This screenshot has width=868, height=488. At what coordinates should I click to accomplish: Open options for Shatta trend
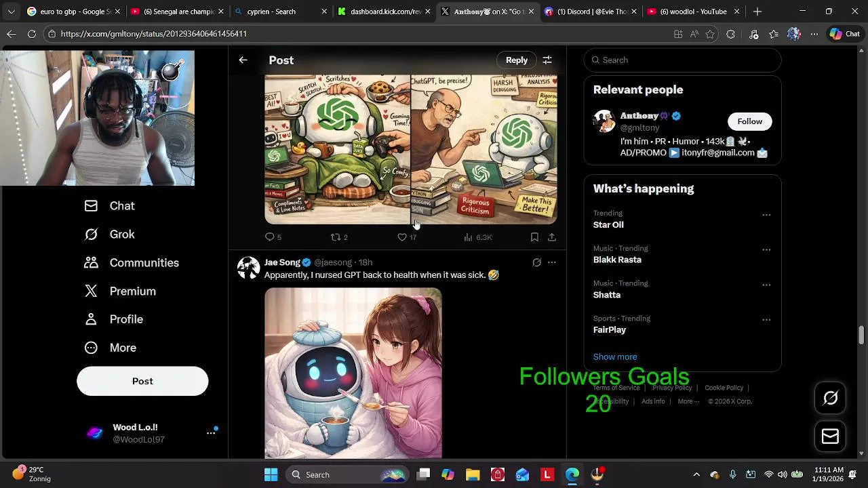click(766, 285)
